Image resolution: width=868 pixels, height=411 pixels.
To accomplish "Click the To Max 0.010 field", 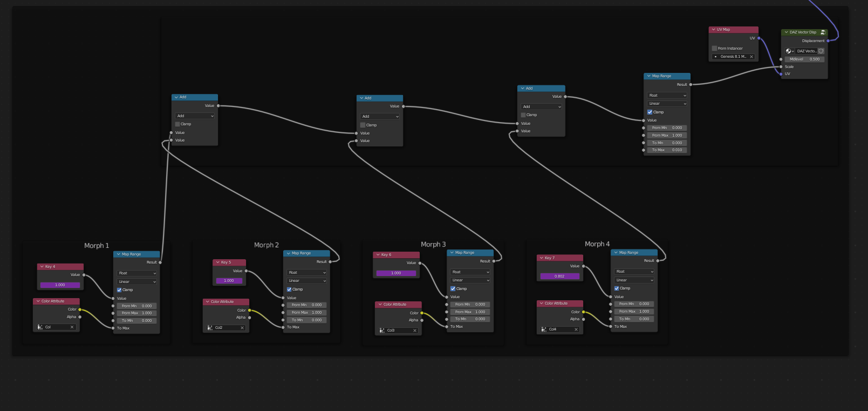I will click(x=667, y=150).
